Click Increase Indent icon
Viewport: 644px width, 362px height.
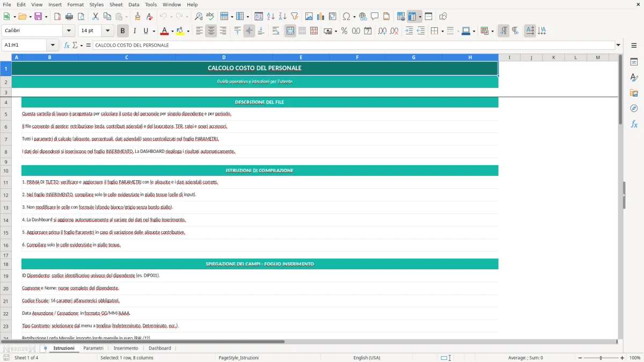[x=409, y=31]
